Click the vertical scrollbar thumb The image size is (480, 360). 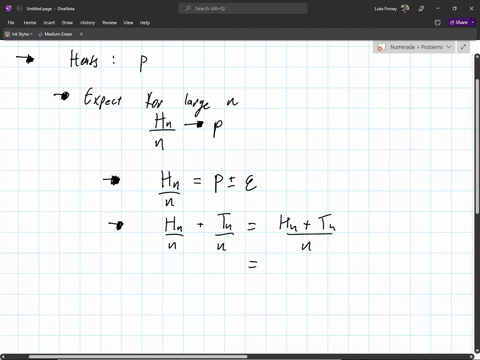[477, 146]
